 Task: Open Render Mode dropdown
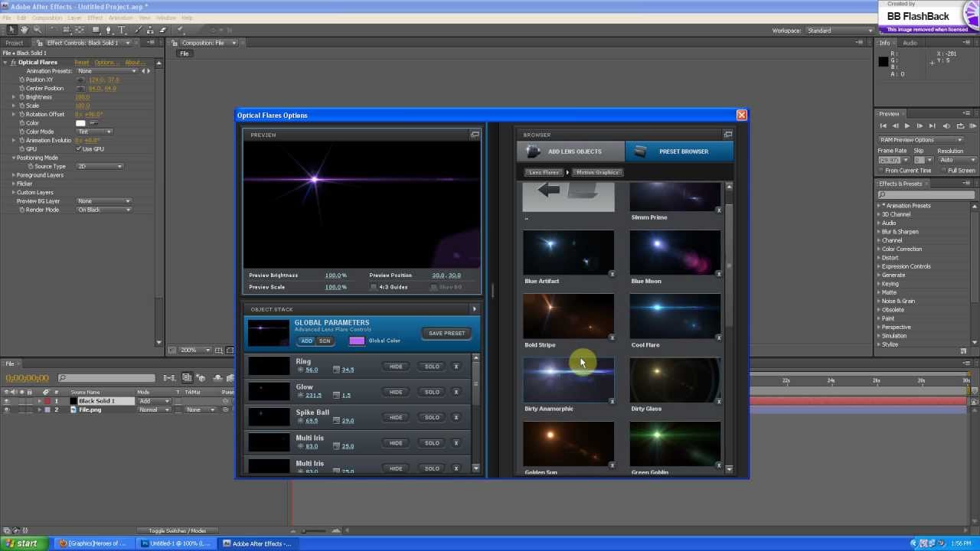click(x=104, y=210)
